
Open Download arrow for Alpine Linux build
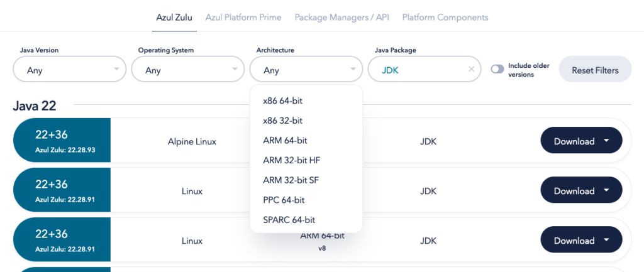point(607,141)
